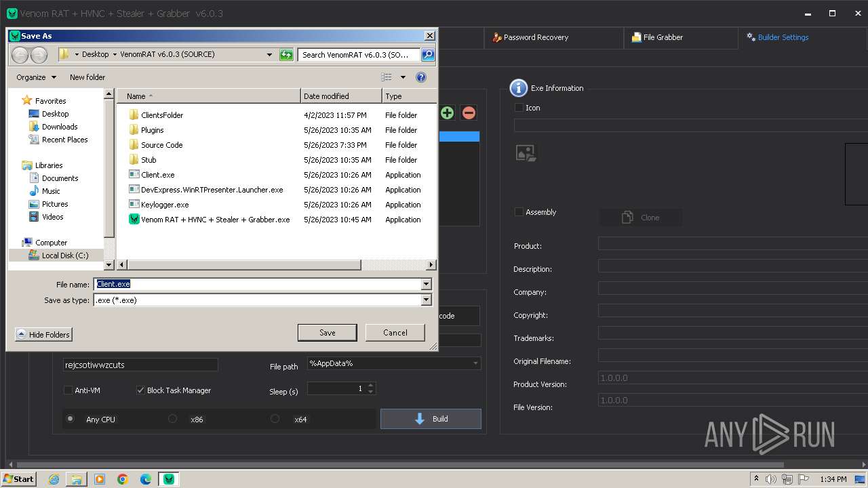Image resolution: width=868 pixels, height=488 pixels.
Task: Open the Organize dropdown menu
Action: (x=37, y=77)
